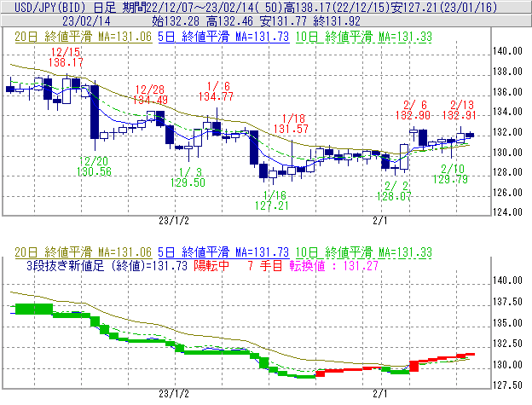This screenshot has width=532, height=405.
Task: Click 23/1/2 date label under top chart
Action: [174, 221]
